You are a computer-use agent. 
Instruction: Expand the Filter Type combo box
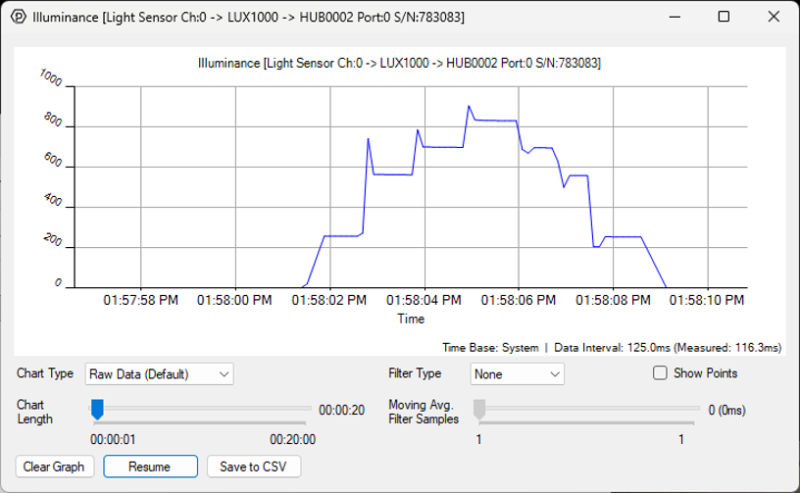(x=517, y=374)
